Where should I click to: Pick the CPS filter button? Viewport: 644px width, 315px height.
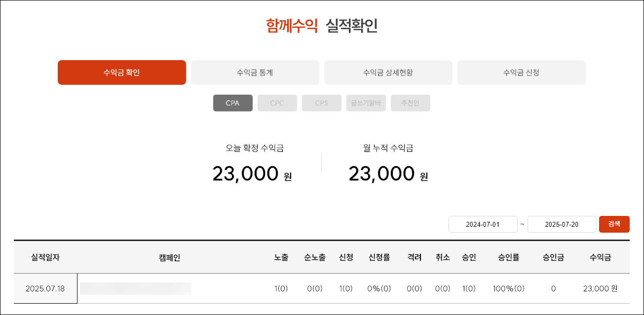pos(321,103)
